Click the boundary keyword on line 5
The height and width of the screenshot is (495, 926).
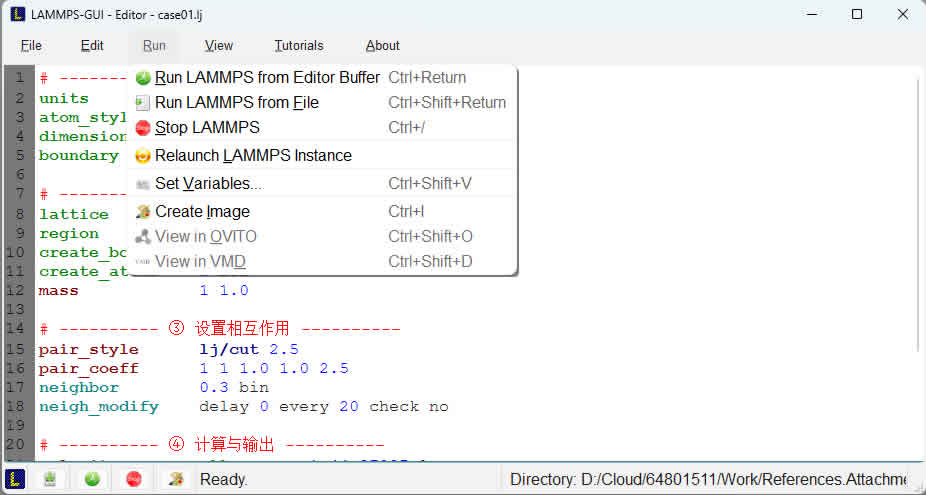point(79,155)
